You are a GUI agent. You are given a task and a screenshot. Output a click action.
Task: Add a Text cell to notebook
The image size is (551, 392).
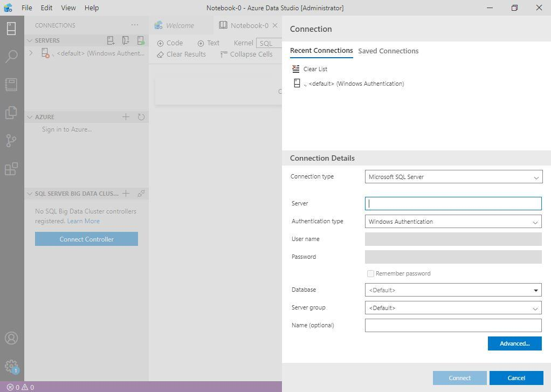click(x=209, y=43)
